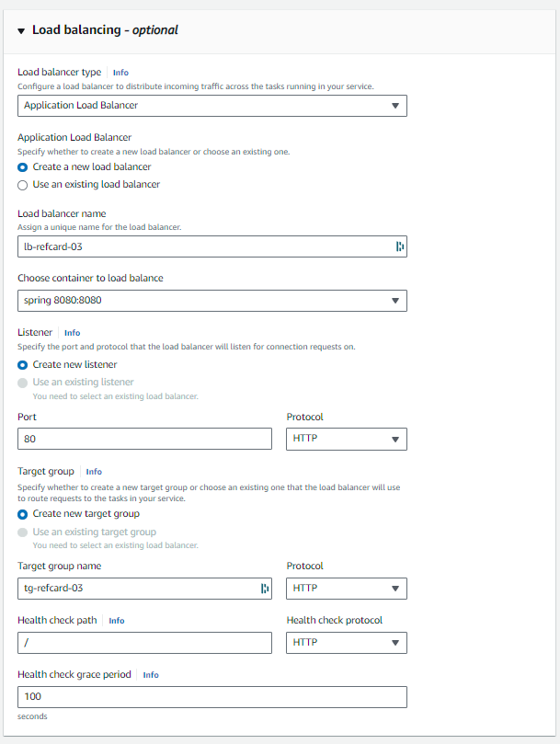Open Choose container to load balance dropdown
The width and height of the screenshot is (560, 744).
[x=211, y=301]
